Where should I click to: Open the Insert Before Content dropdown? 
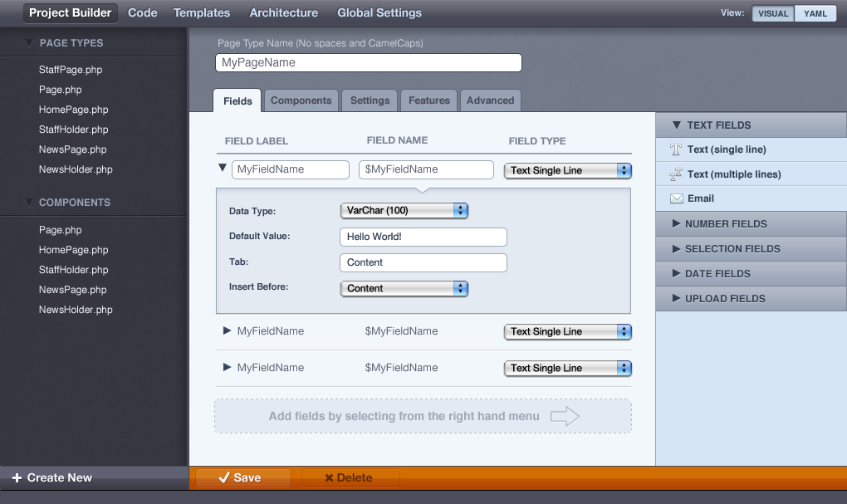(x=404, y=288)
